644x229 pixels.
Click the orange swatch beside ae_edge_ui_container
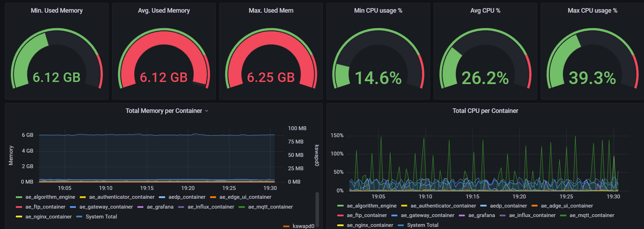[x=213, y=197]
